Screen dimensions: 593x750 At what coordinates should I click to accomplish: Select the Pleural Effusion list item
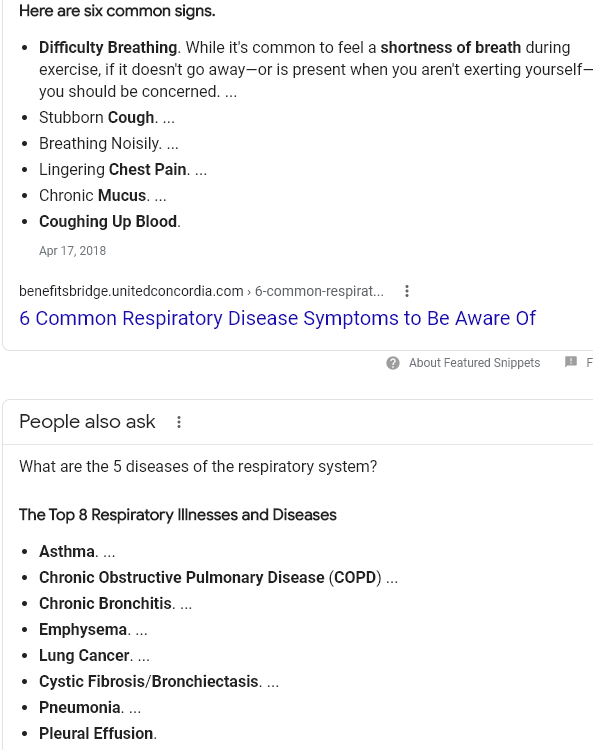pyautogui.click(x=98, y=733)
